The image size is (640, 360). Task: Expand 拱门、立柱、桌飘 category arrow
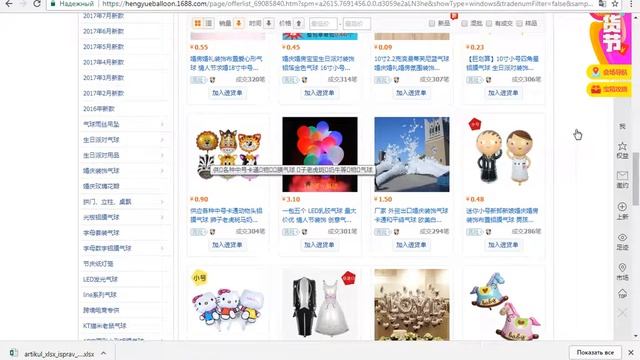[162, 202]
